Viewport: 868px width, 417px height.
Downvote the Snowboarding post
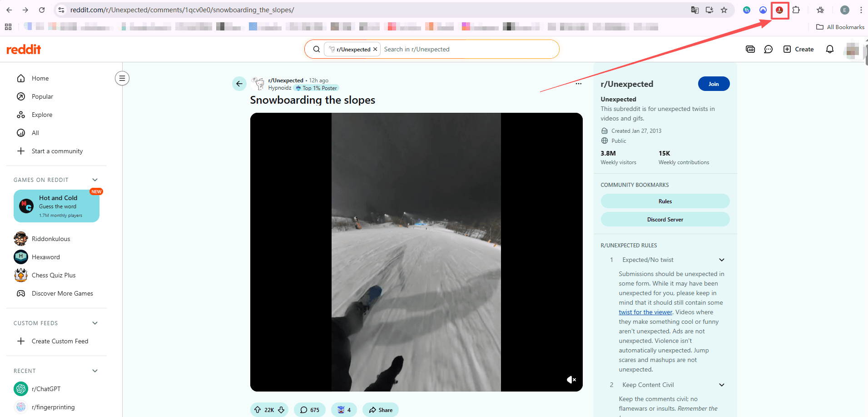281,410
